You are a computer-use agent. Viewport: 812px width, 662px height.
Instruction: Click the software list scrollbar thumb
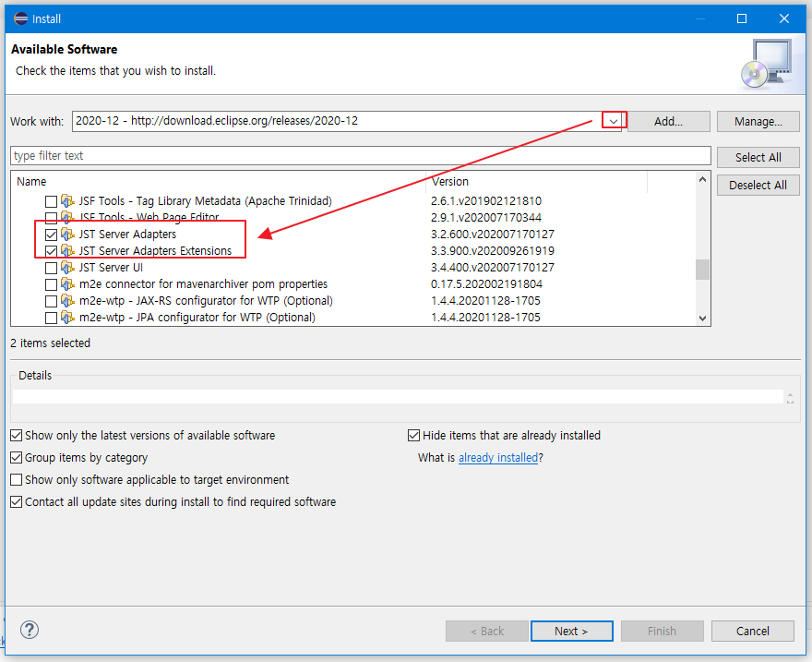(702, 270)
